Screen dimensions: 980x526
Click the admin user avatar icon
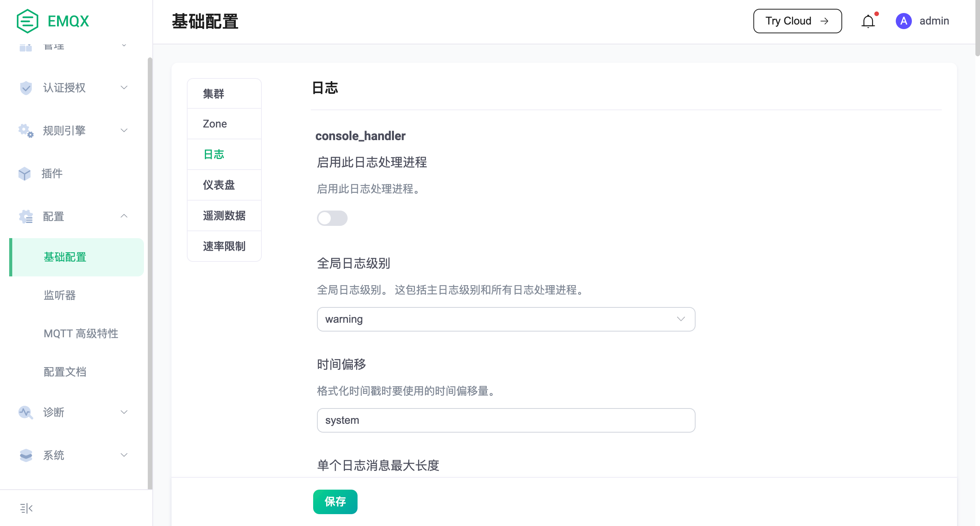(x=903, y=21)
